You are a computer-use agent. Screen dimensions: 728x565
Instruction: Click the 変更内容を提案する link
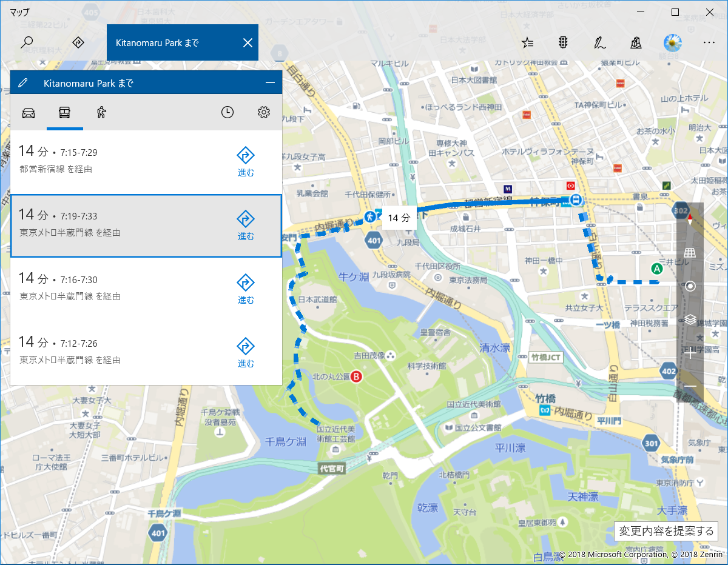666,531
